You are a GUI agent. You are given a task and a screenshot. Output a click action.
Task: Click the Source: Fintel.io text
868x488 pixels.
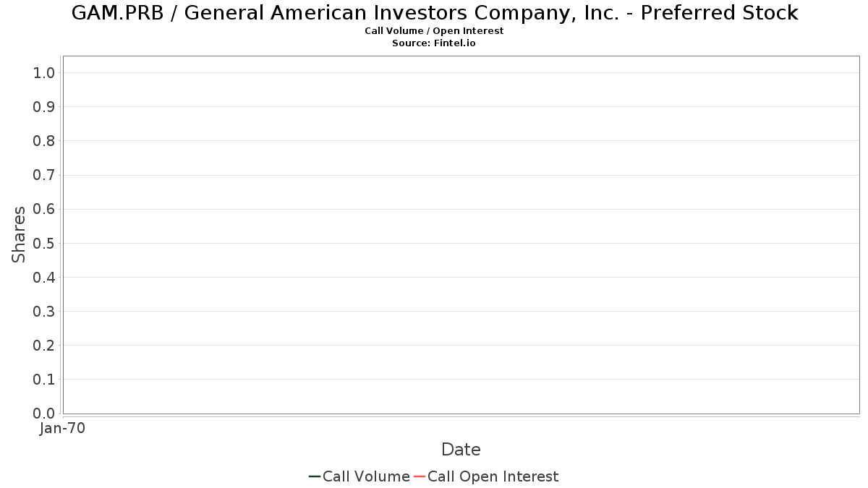434,43
